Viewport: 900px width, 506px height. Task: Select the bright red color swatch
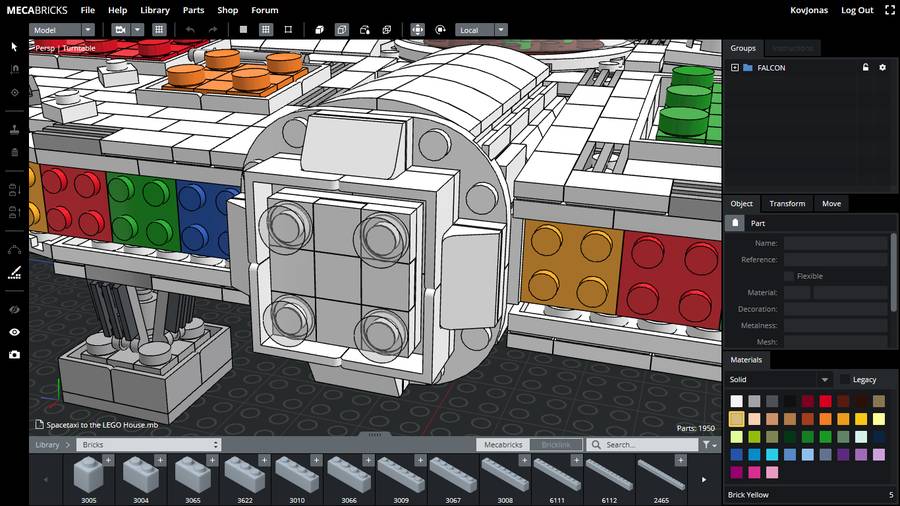pos(825,401)
